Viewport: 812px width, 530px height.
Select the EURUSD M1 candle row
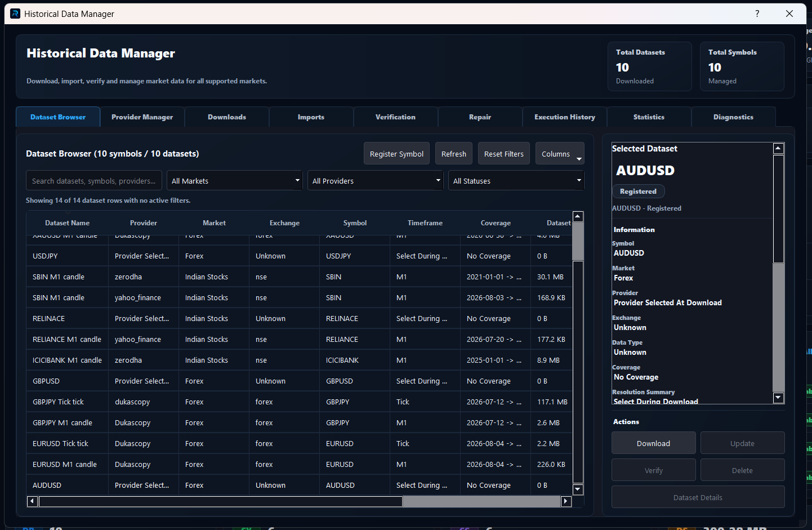(300, 464)
